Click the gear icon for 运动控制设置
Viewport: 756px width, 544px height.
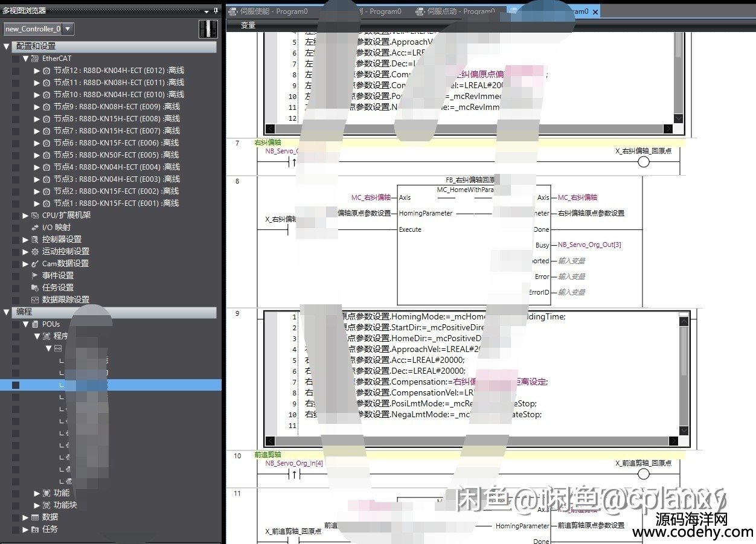pyautogui.click(x=35, y=252)
